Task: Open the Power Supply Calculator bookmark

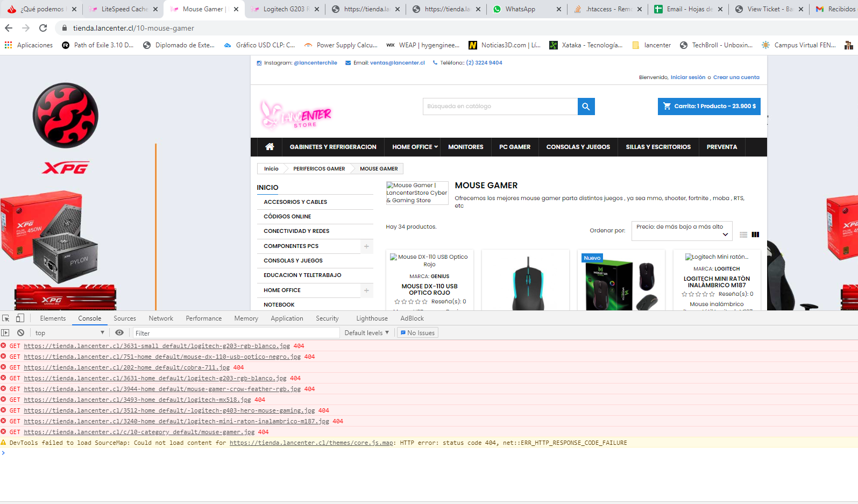Action: click(341, 45)
